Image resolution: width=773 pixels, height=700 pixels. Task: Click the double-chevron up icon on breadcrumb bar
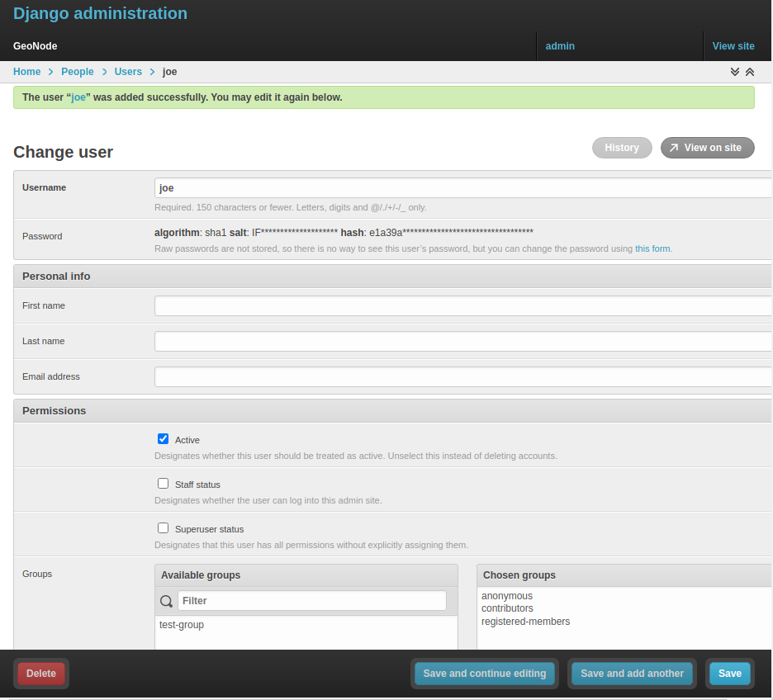click(x=750, y=72)
